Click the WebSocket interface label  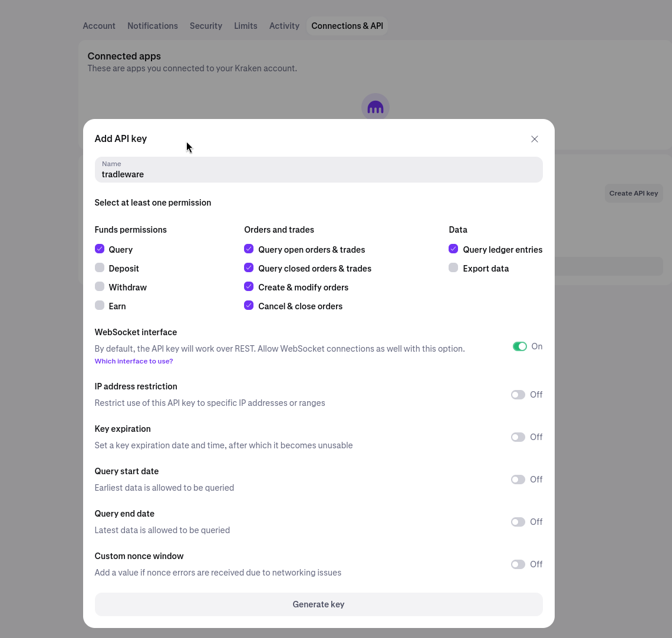tap(136, 332)
